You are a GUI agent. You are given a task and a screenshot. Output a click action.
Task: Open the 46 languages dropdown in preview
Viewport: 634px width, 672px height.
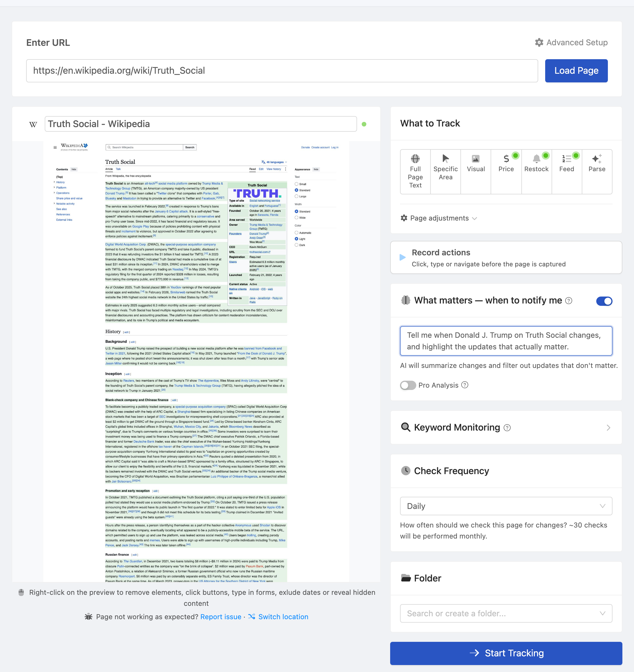point(274,162)
